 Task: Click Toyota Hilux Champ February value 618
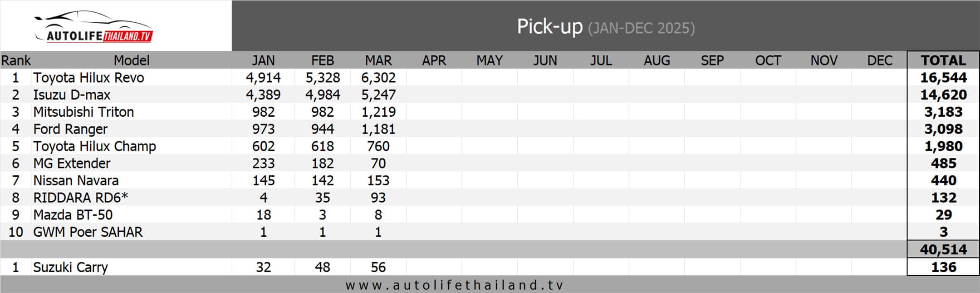(x=322, y=146)
